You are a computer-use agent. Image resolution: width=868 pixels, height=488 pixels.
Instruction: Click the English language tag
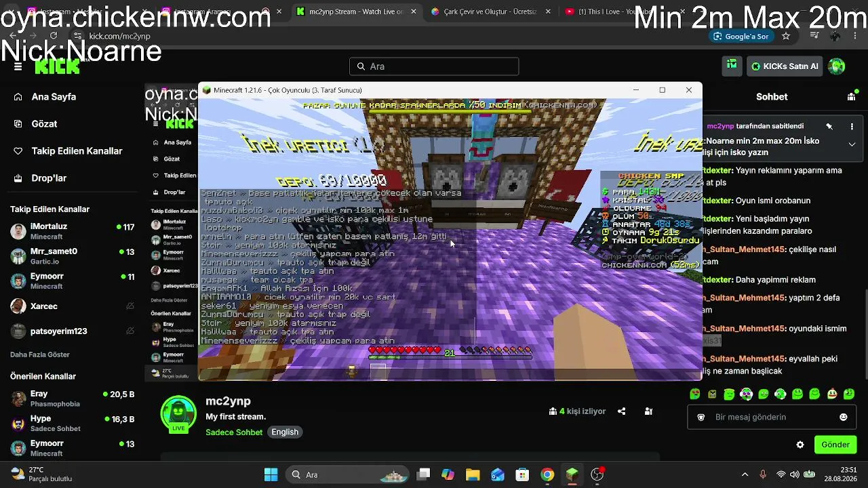coord(285,432)
